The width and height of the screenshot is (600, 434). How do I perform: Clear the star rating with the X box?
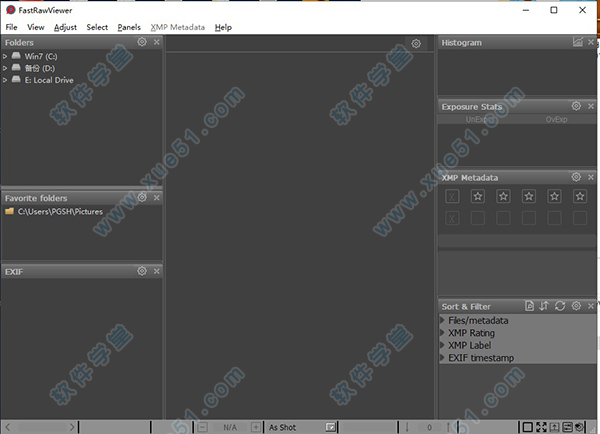click(452, 197)
